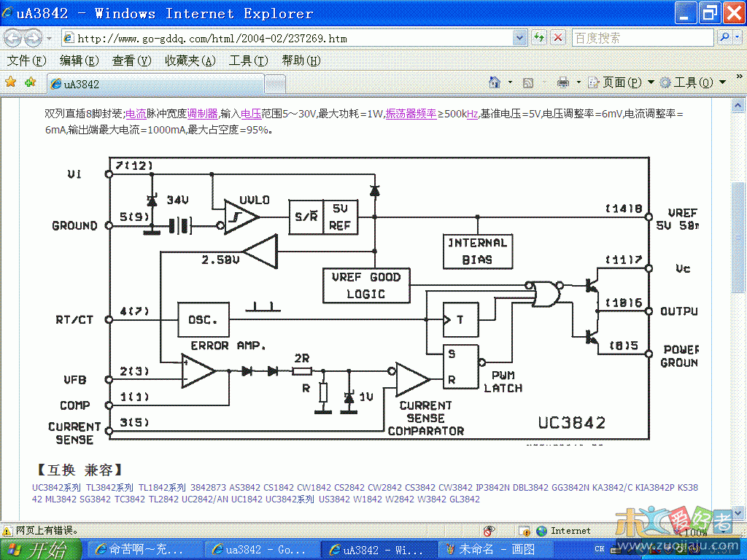The image size is (747, 560).
Task: Open the 振荡器频率 hyperlink
Action: (411, 114)
